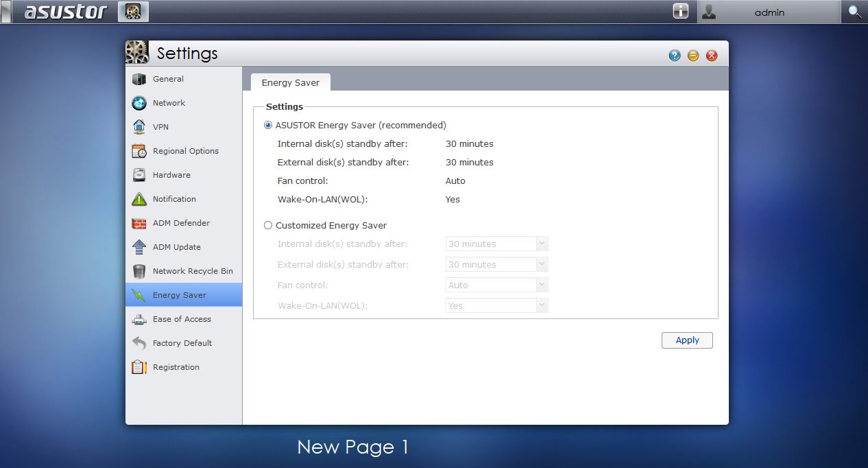Screen dimensions: 868x468
Task: Open the search magnifier in top bar
Action: pyautogui.click(x=854, y=12)
